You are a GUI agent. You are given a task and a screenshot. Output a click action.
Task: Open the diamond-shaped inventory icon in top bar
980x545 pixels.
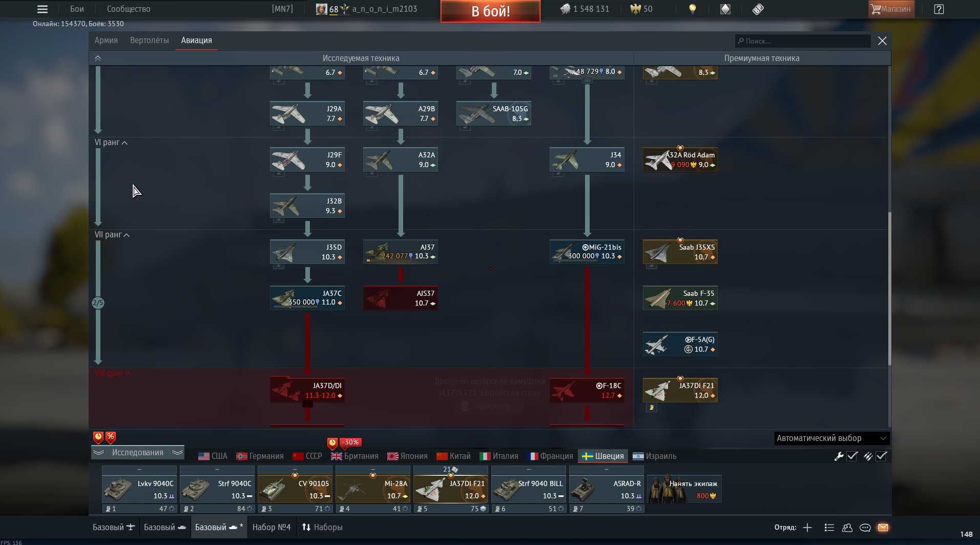click(725, 9)
